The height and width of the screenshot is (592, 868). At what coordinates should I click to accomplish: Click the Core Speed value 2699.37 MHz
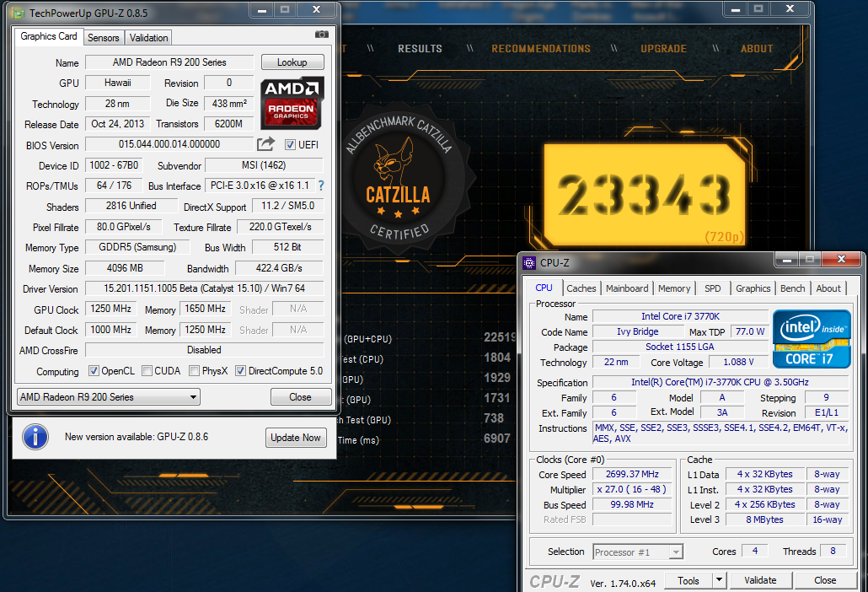(632, 474)
